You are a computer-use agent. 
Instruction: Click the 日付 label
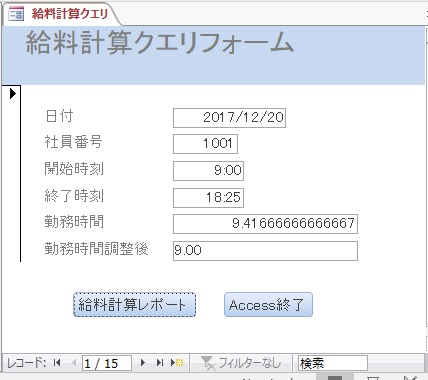(x=59, y=116)
